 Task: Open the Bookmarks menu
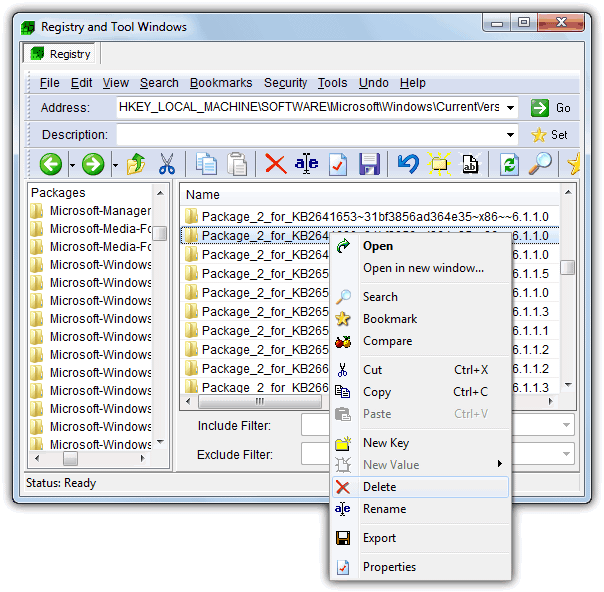point(221,83)
